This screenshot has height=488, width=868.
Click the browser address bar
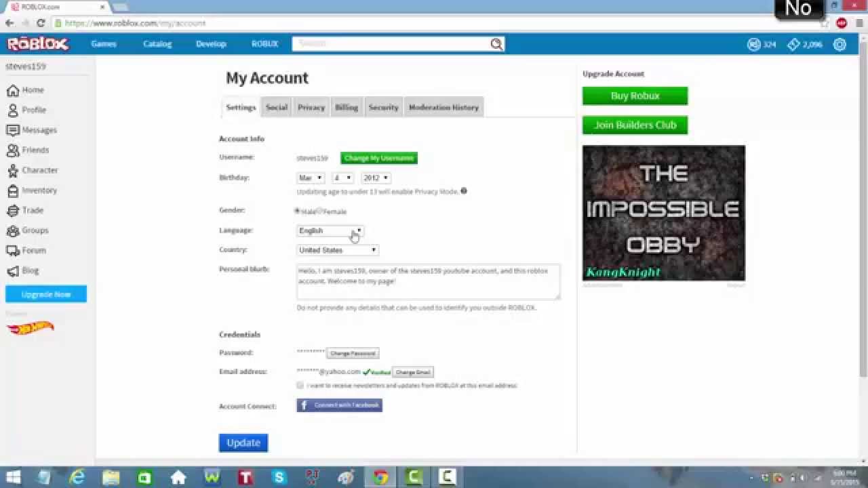[x=434, y=23]
